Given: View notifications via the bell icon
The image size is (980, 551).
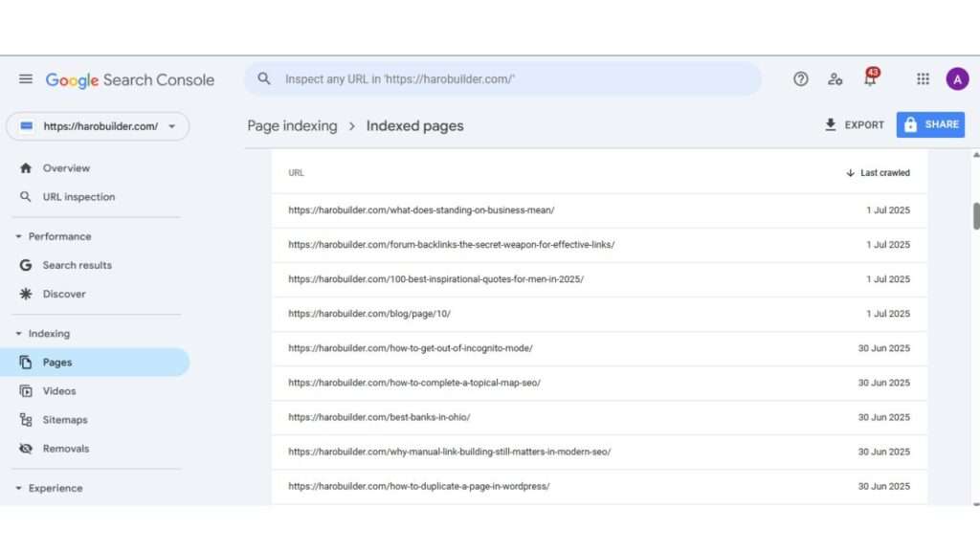Looking at the screenshot, I should (870, 80).
